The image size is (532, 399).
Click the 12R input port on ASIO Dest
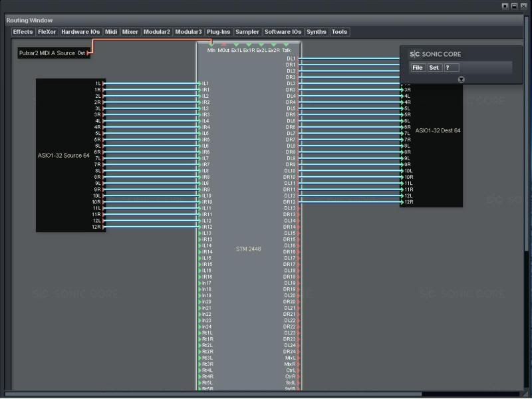pos(402,202)
